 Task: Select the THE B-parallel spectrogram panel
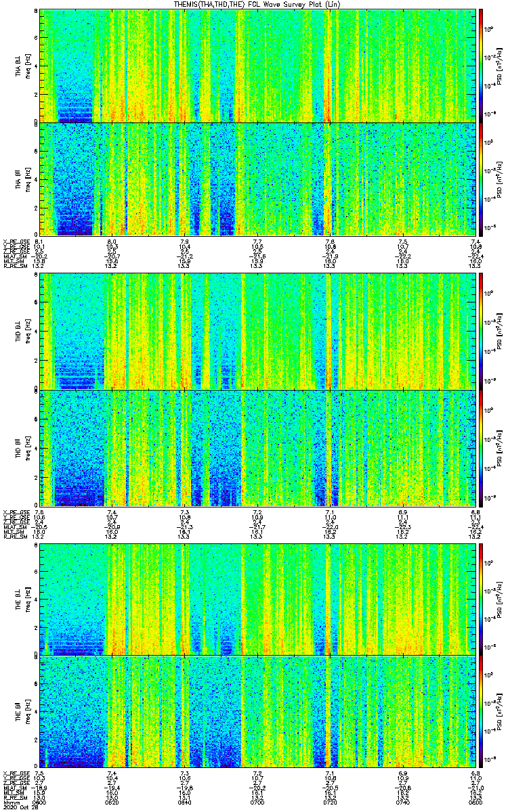tap(258, 711)
